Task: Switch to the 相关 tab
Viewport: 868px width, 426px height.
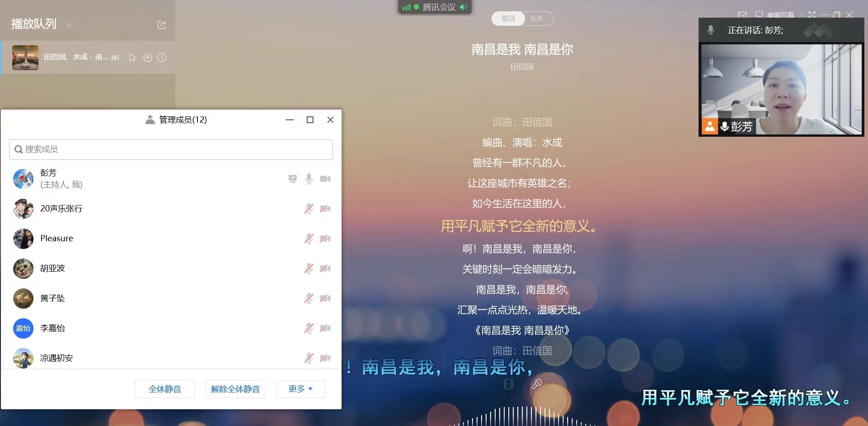Action: pos(536,19)
